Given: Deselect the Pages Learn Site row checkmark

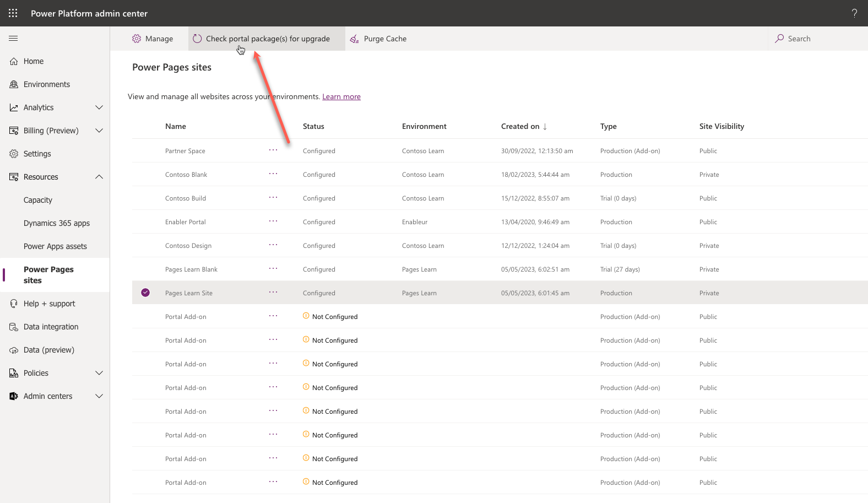Looking at the screenshot, I should pyautogui.click(x=145, y=293).
